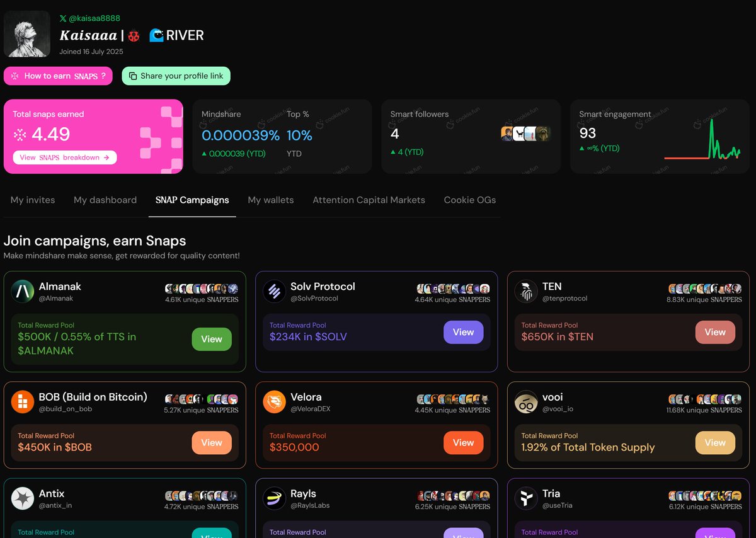Click 1.92% of Total Token Supply text
This screenshot has width=756, height=538.
tap(588, 447)
